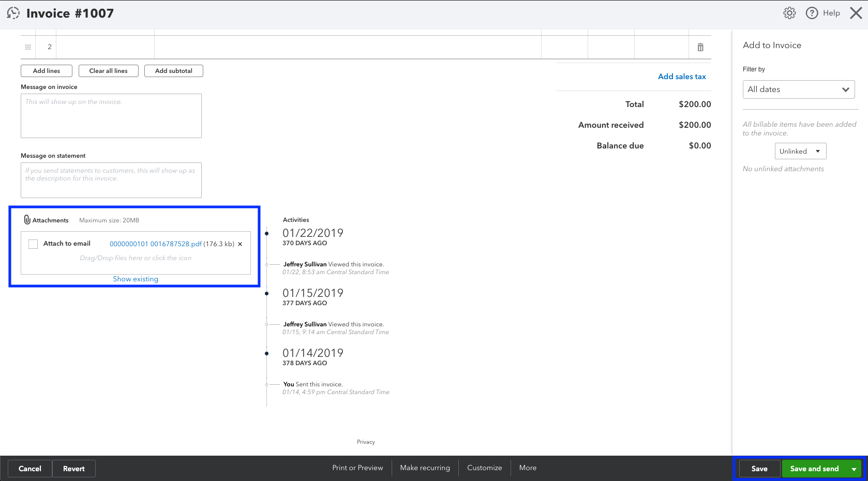Click the Clear all lines button
Image resolution: width=868 pixels, height=481 pixels.
point(109,71)
